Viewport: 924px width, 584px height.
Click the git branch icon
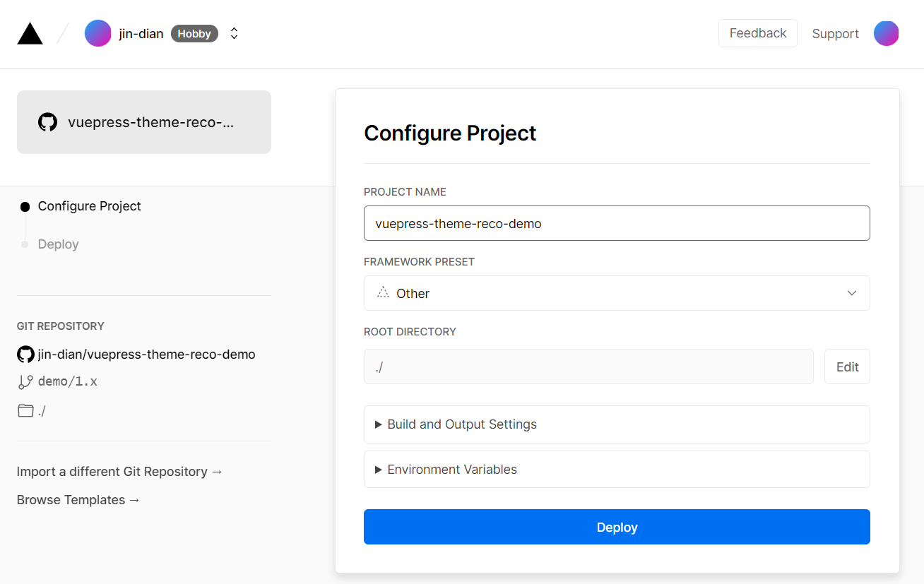pyautogui.click(x=25, y=382)
